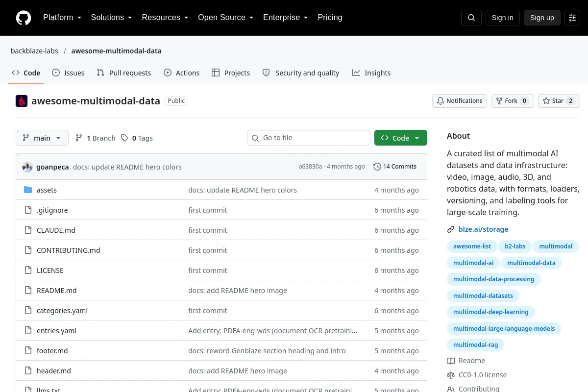Click the file icon beside README.md

click(x=28, y=291)
